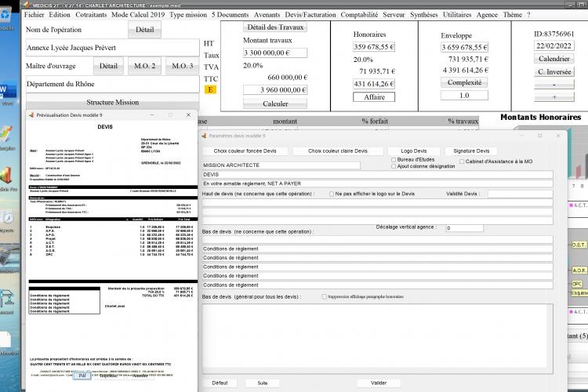Click the Calculer button
Image resolution: width=588 pixels, height=392 pixels.
[x=275, y=103]
